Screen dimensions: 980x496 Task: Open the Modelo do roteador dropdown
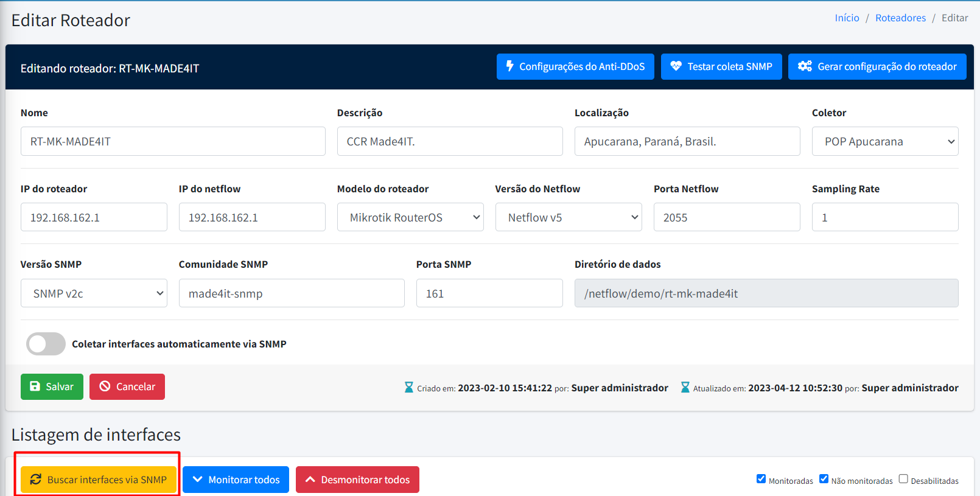410,217
